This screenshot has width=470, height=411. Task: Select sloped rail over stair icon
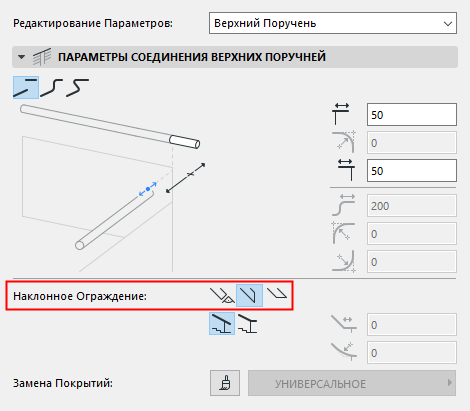[222, 324]
